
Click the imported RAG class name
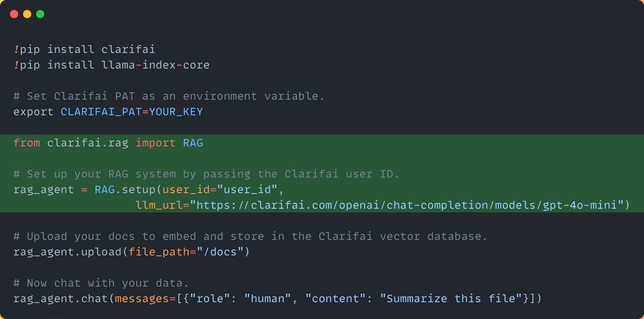coord(193,143)
